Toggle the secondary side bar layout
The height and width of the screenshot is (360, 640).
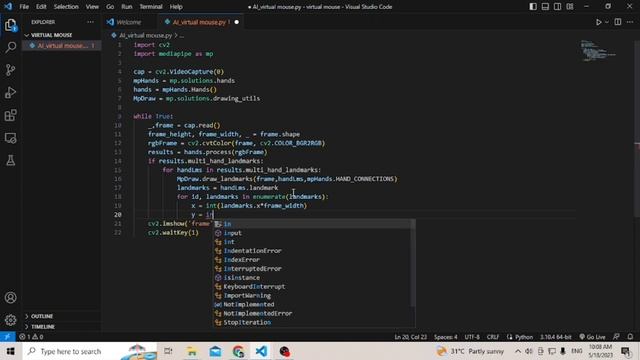coord(558,7)
